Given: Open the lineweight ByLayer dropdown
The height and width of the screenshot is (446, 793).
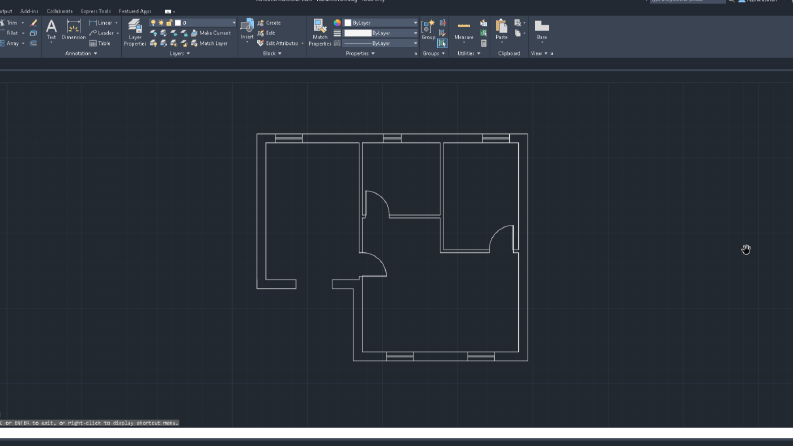Looking at the screenshot, I should 415,33.
